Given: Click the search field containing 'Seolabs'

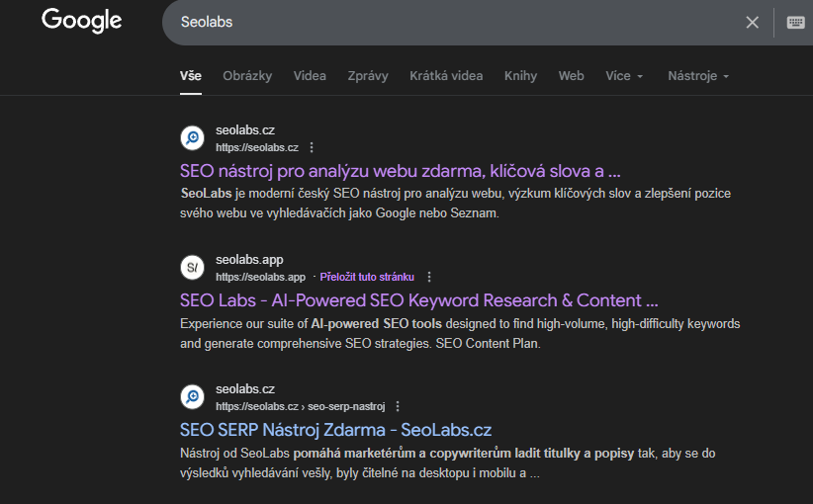Looking at the screenshot, I should [445, 22].
